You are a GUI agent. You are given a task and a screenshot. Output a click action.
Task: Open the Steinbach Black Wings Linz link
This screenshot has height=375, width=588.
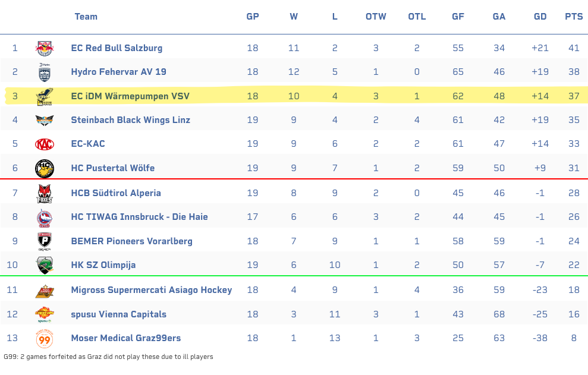[130, 120]
